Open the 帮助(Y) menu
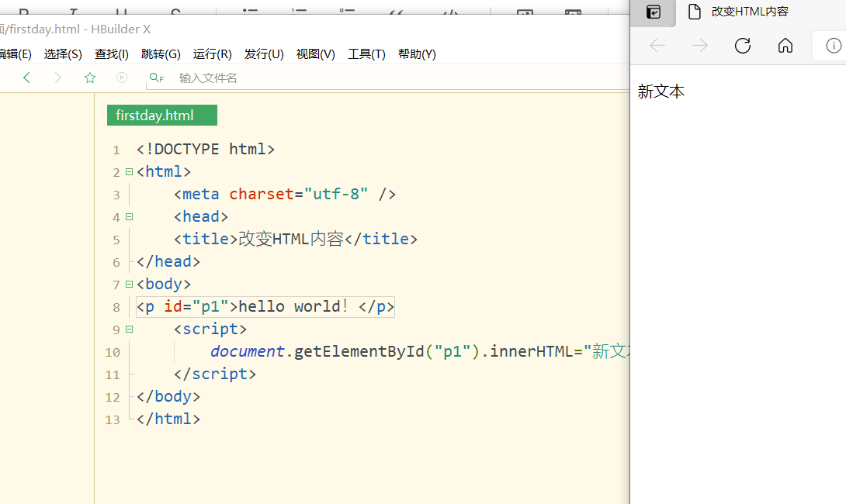 coord(417,54)
